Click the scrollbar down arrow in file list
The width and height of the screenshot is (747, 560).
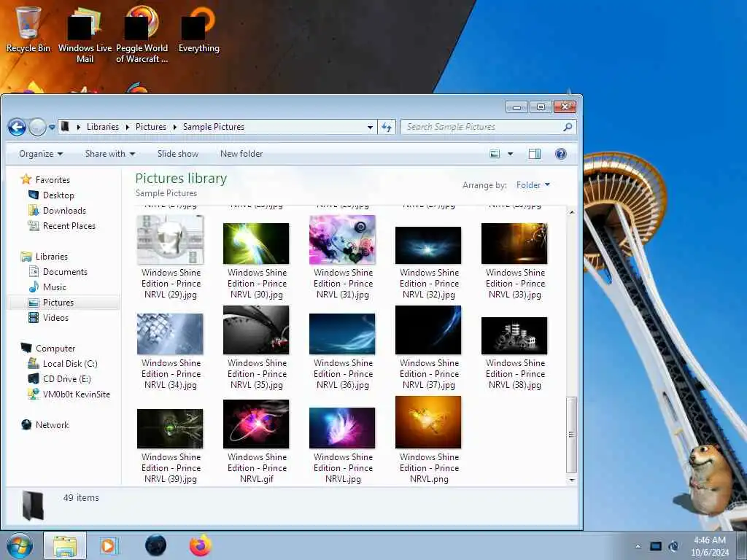pyautogui.click(x=572, y=480)
